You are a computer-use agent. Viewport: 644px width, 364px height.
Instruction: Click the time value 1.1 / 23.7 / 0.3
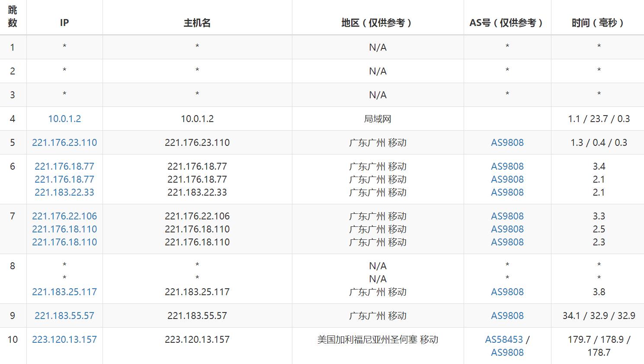[599, 119]
